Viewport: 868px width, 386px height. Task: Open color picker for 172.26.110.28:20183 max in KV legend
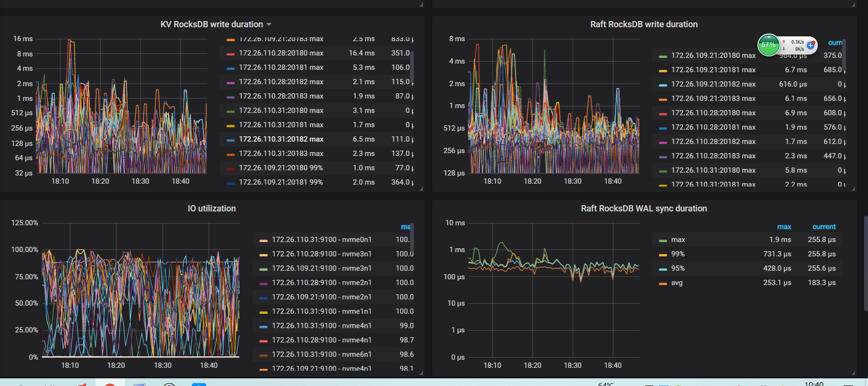pos(231,97)
